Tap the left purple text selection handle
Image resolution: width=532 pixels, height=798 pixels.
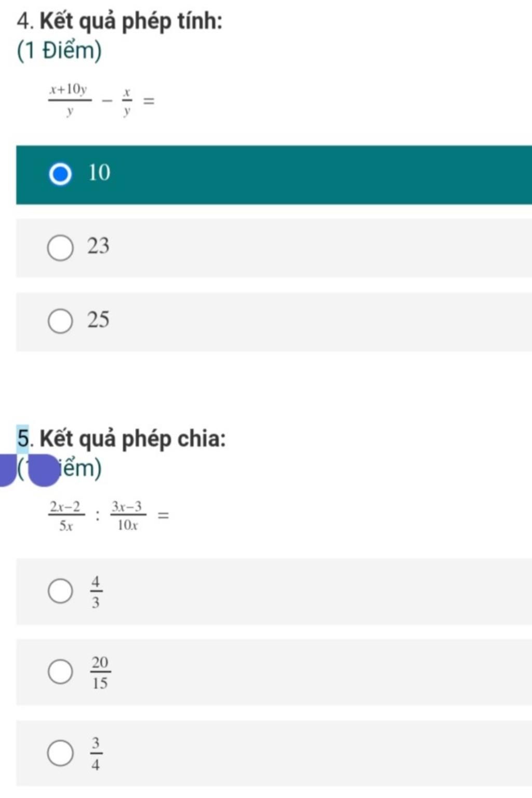click(7, 469)
